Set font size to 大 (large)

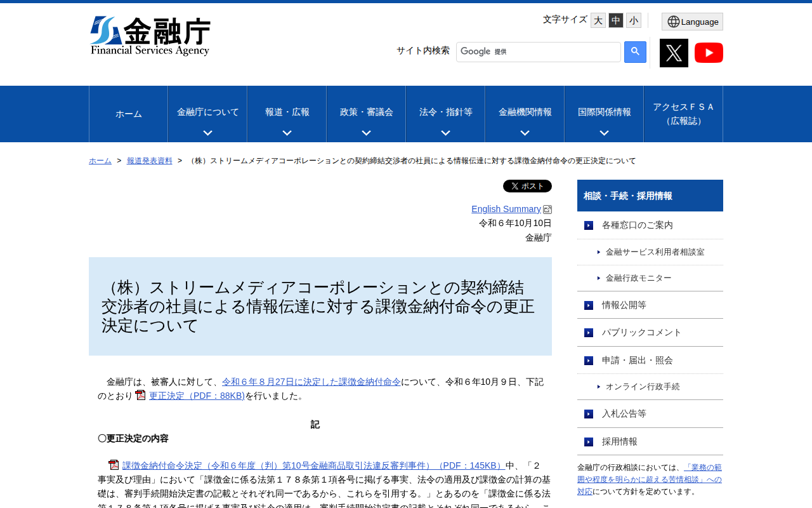pos(598,20)
